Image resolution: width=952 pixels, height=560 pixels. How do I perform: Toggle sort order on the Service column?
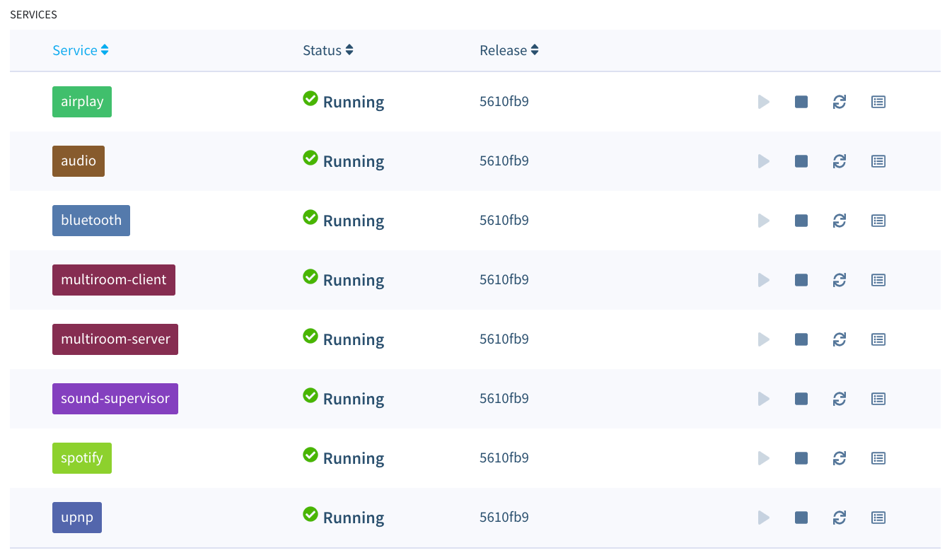point(105,50)
